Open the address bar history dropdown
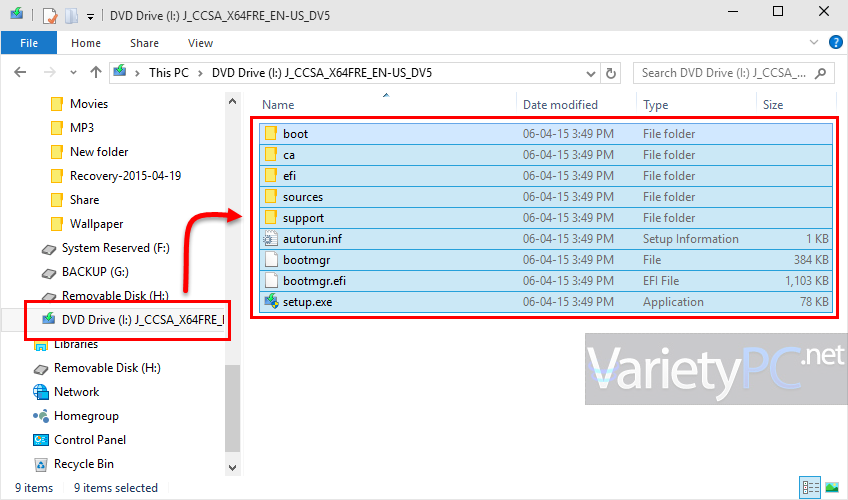The image size is (848, 500). click(591, 73)
